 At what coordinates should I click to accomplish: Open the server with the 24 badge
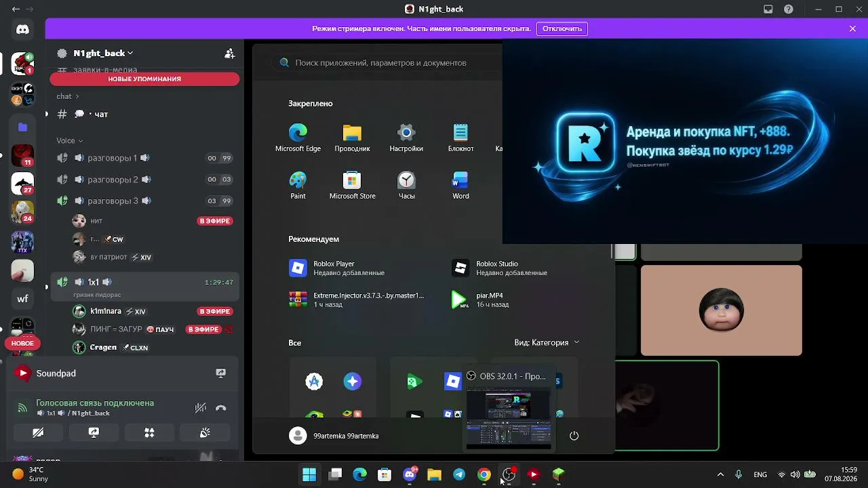tap(22, 212)
